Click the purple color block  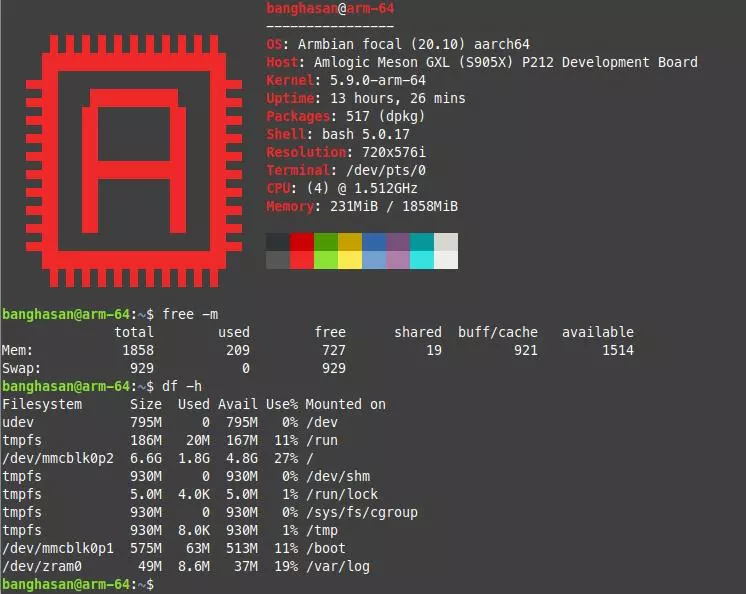[398, 242]
